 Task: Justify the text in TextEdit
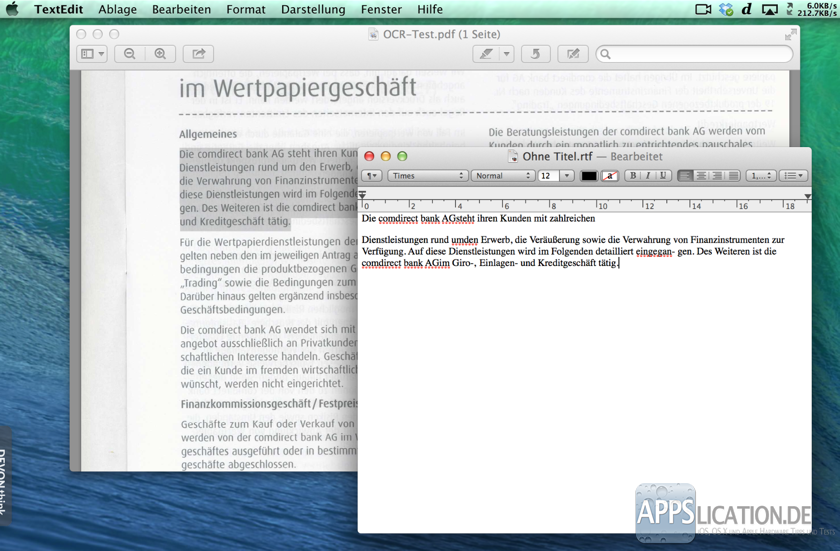[733, 176]
